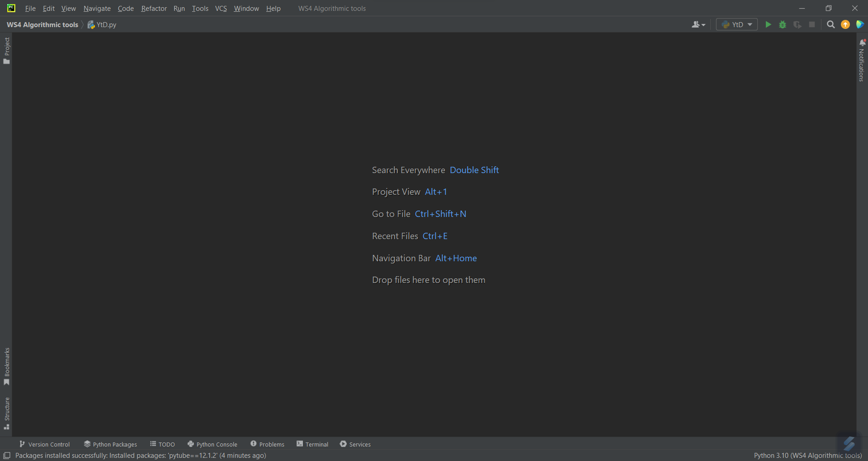Click the Double Shift shortcut hint
The height and width of the screenshot is (461, 868).
click(x=474, y=170)
